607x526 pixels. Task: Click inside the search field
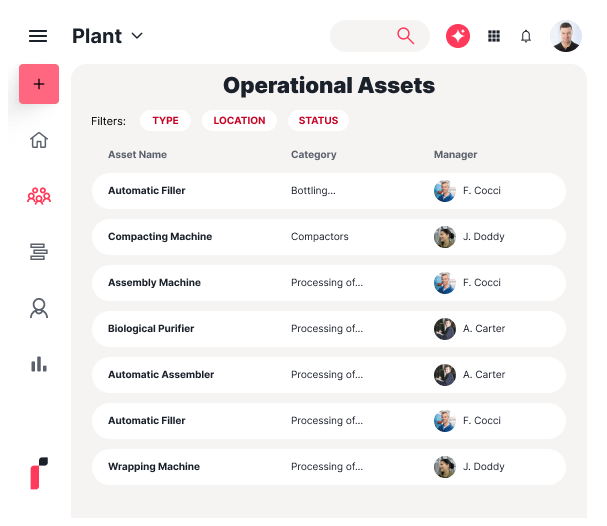click(x=366, y=36)
